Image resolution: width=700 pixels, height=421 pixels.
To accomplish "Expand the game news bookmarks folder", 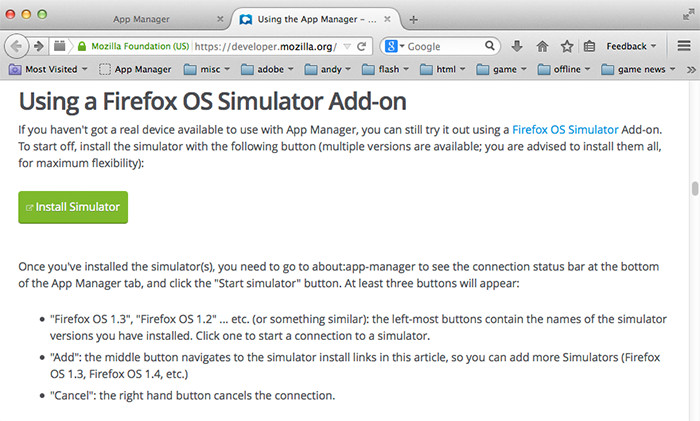I will point(638,69).
